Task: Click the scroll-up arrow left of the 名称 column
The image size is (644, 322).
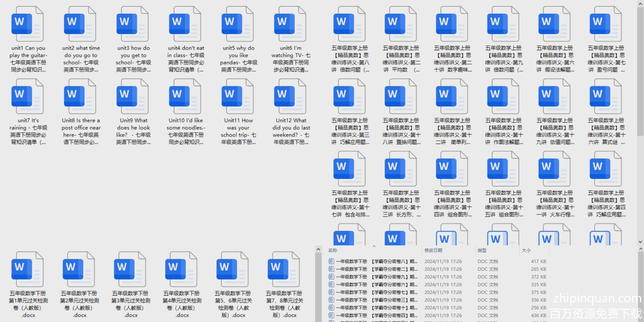Action: (318, 249)
